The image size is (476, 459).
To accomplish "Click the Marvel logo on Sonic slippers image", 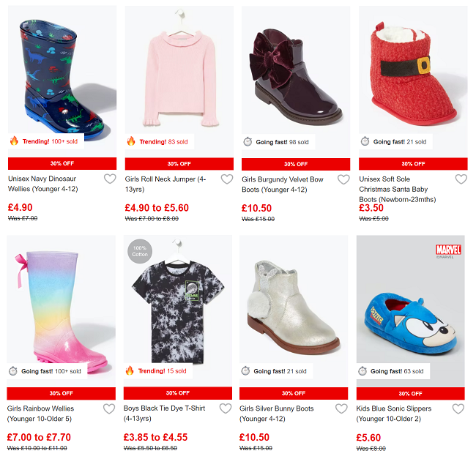I will click(x=448, y=250).
